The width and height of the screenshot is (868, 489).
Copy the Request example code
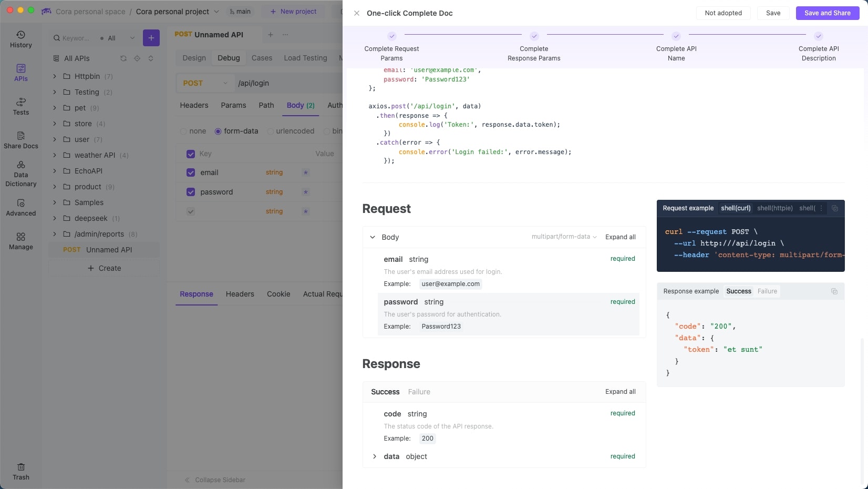point(834,208)
